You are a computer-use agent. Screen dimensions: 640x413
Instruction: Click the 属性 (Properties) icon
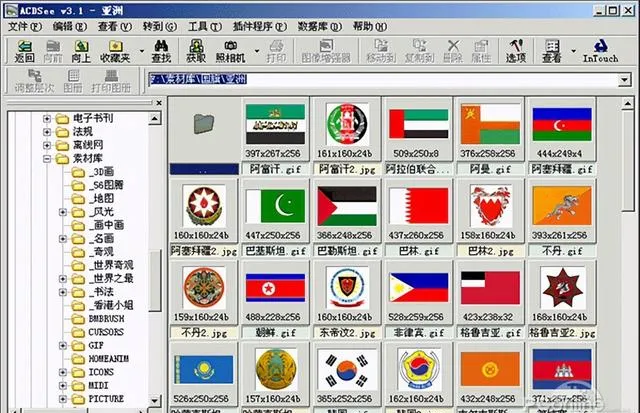[x=481, y=51]
